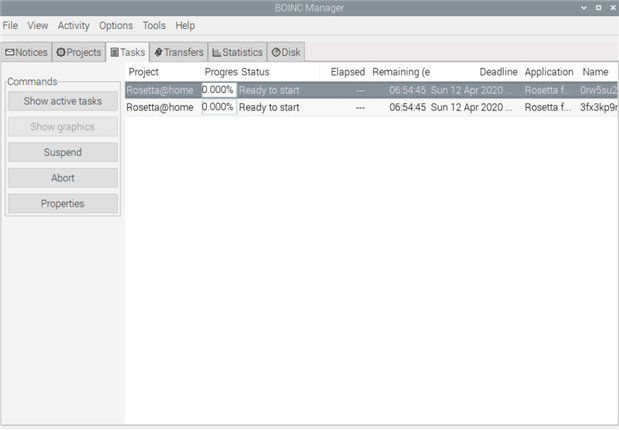Click the Disk tab pie icon
Viewport: 619px width, 430px height.
point(276,52)
